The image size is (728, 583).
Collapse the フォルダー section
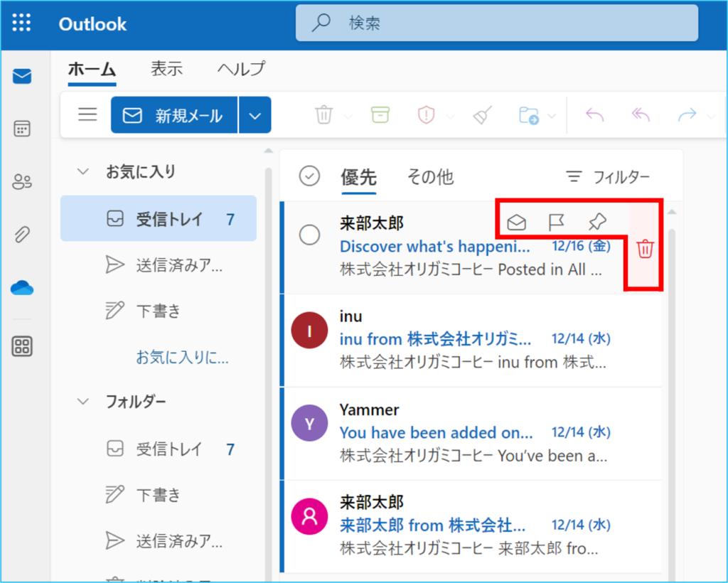tap(83, 402)
